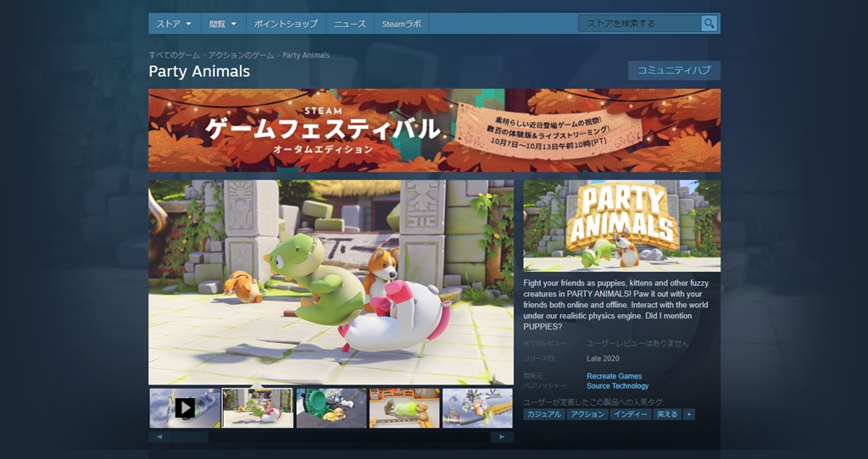868x459 pixels.
Task: Select the dinosaur and unicorn screenshot thumbnail
Action: (258, 408)
